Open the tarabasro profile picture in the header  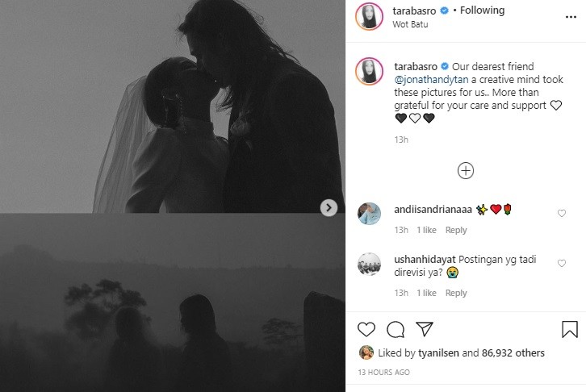pos(369,16)
